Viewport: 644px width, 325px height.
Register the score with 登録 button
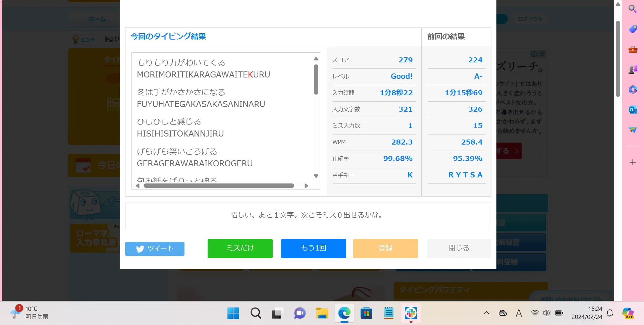[385, 248]
